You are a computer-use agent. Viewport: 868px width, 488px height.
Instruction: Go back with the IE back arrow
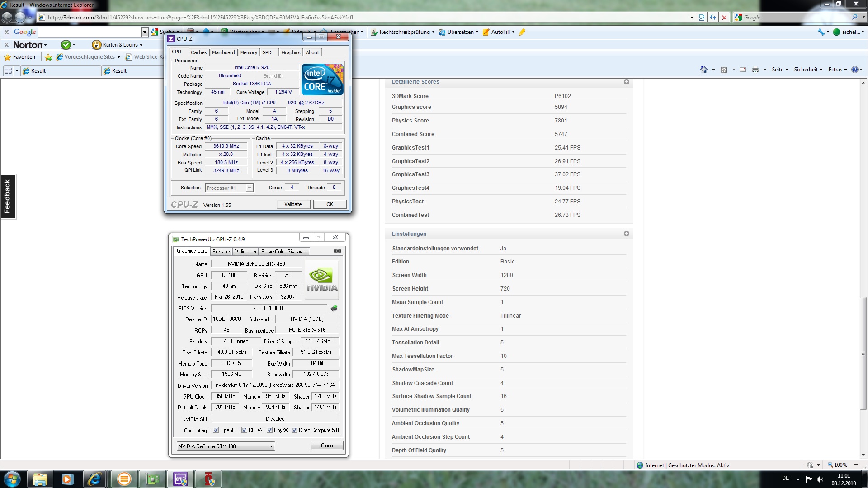[x=7, y=18]
